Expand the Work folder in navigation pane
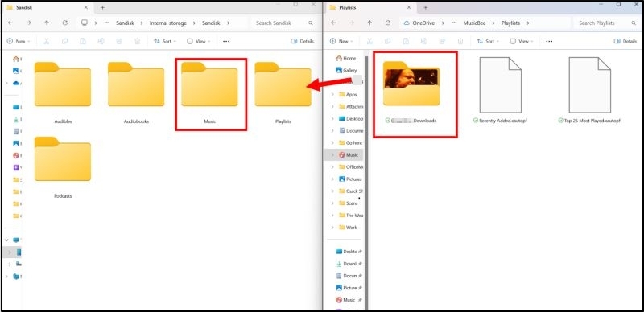644x312 pixels. point(332,228)
